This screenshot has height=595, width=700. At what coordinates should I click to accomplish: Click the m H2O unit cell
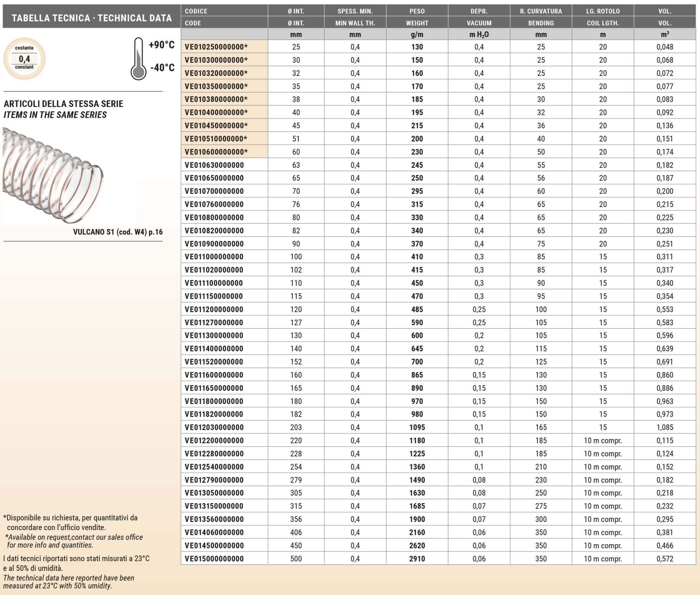click(x=479, y=35)
